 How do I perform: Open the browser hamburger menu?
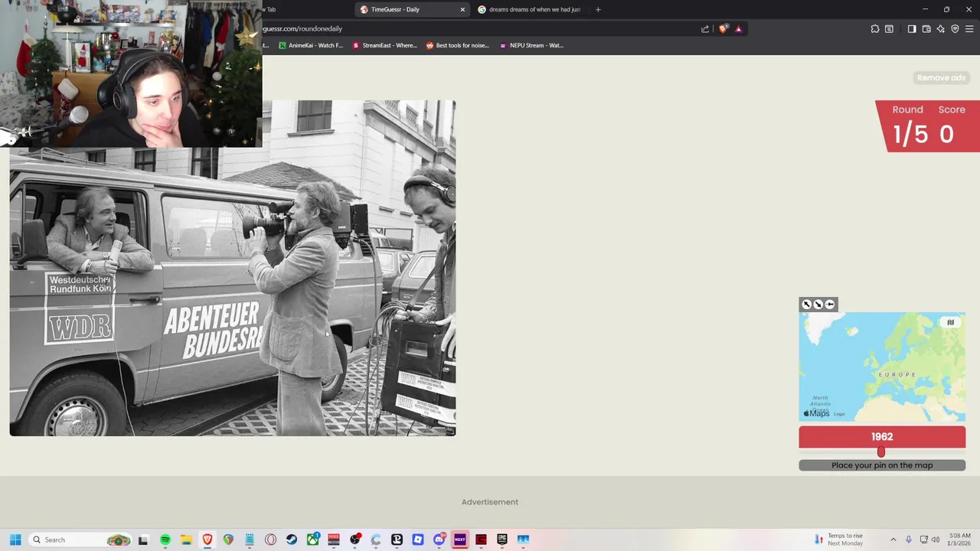pos(969,29)
